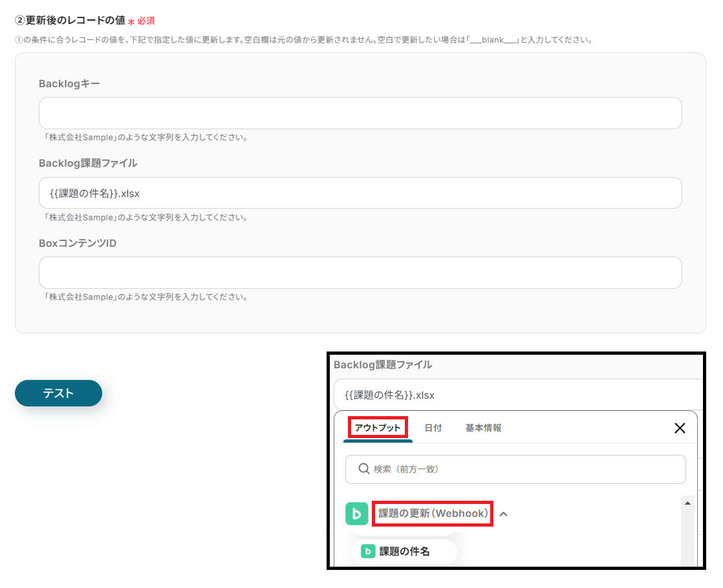Collapse the 課題の更新(Webhook) chevron

[504, 514]
